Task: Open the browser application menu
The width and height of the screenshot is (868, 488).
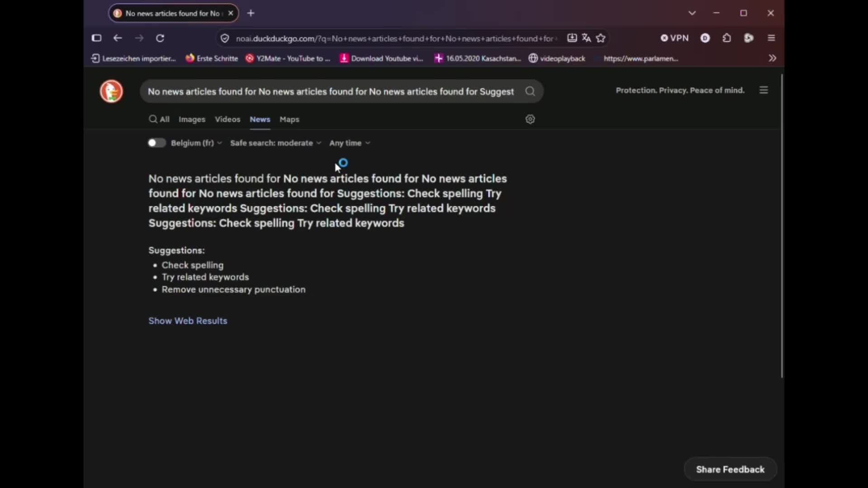Action: pos(771,38)
